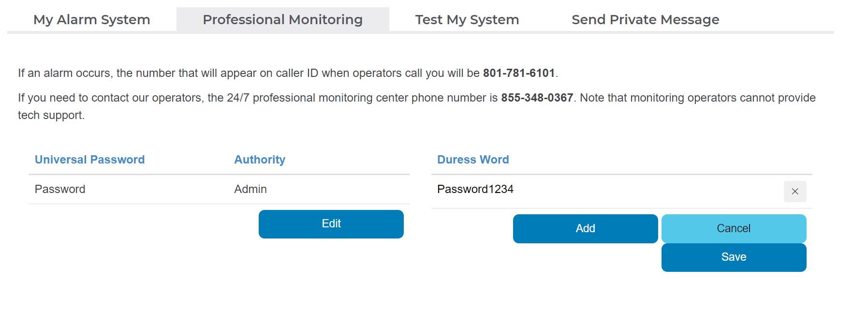Click the Duress Word column header
Screen dimensions: 868x312
[x=472, y=160]
